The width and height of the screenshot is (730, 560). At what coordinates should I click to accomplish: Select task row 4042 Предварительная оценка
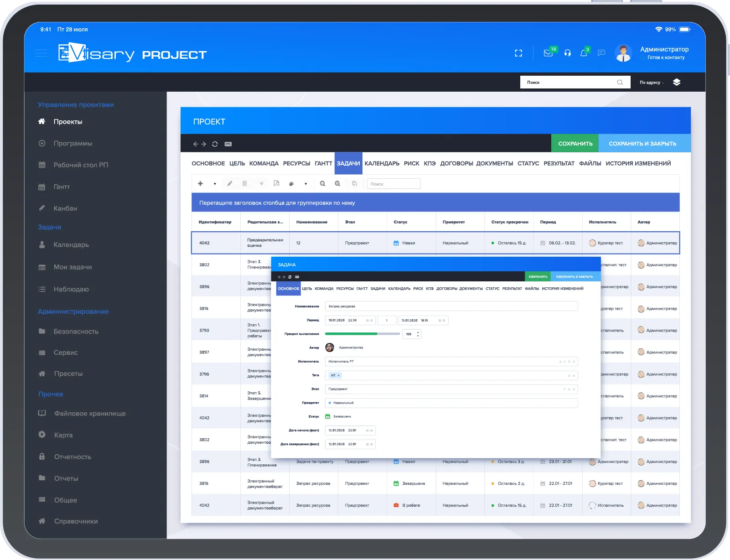[435, 243]
